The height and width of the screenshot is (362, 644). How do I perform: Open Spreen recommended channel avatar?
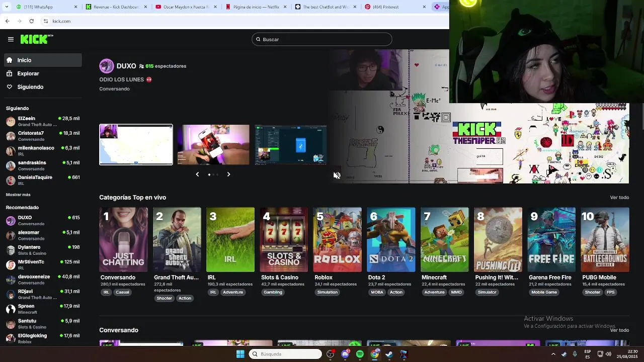point(10,309)
